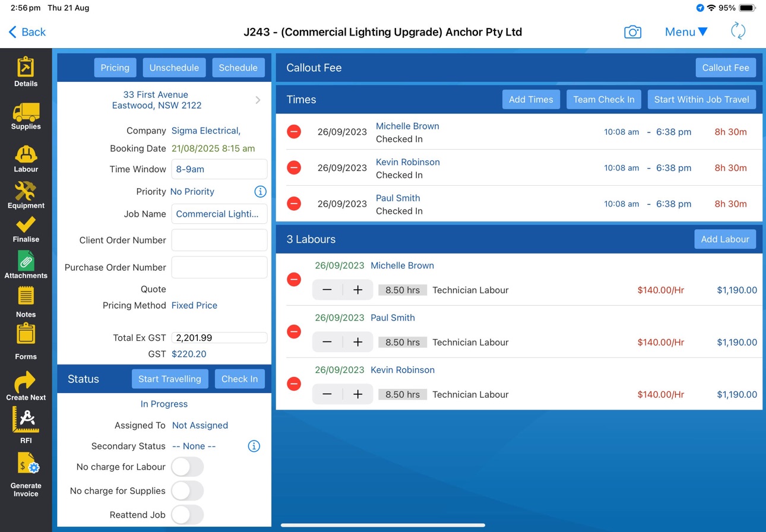
Task: Edit the Job Name field
Action: coord(219,214)
